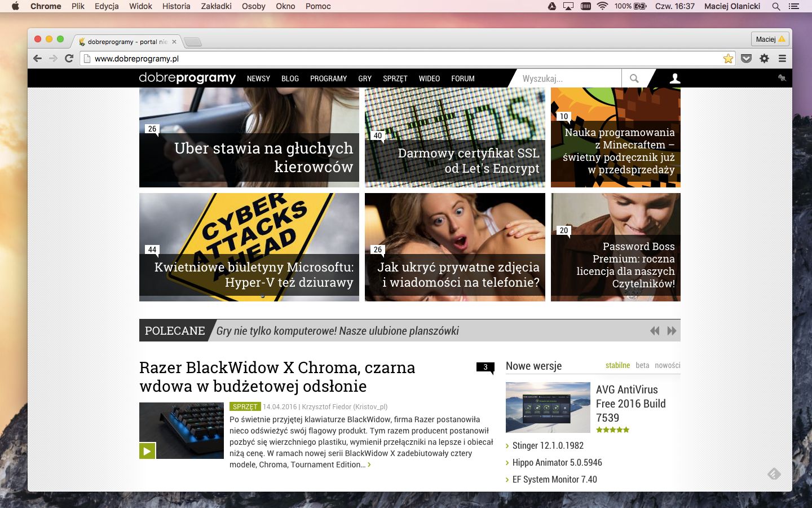Open the user account profile icon
The image size is (812, 508).
674,78
